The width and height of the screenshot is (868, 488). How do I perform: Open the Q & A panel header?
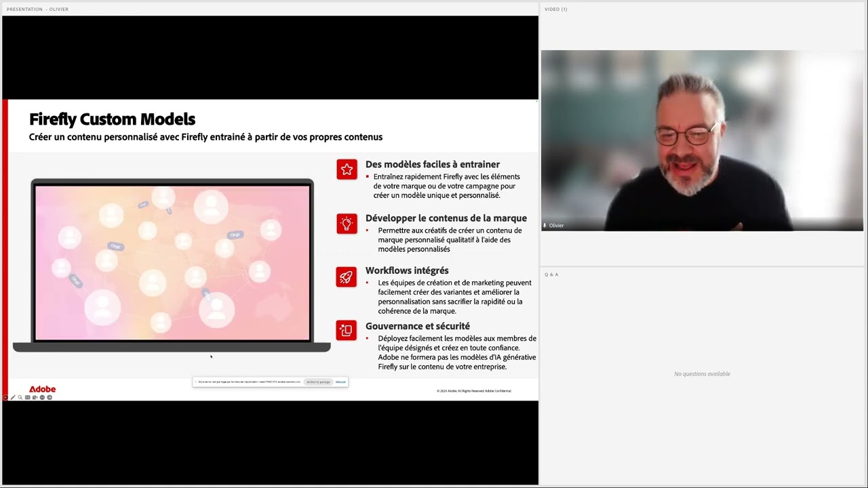click(x=551, y=274)
